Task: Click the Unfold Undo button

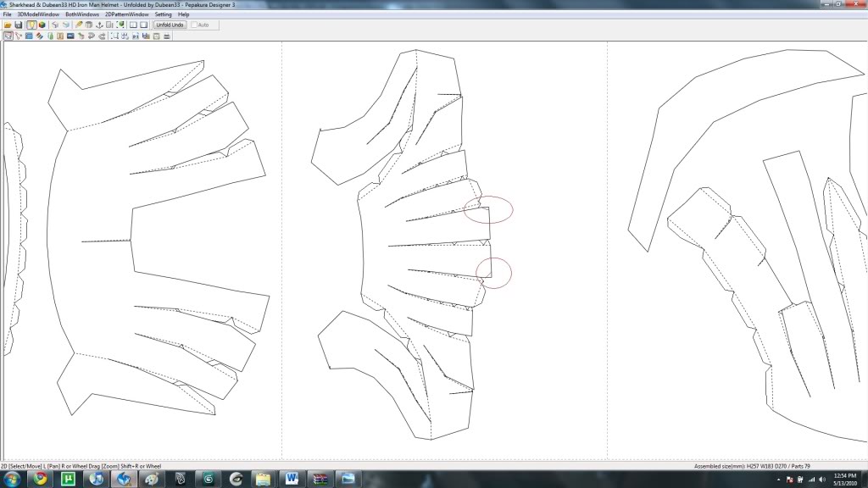Action: point(170,25)
